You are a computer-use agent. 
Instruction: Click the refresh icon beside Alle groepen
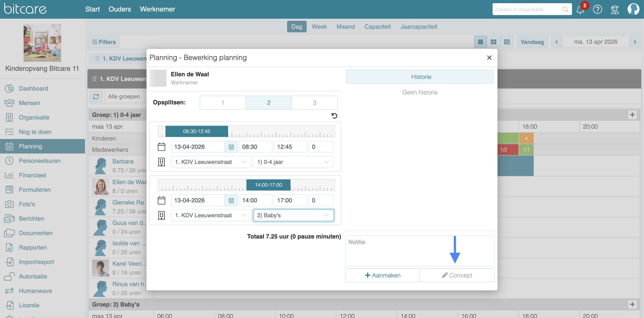pos(96,97)
